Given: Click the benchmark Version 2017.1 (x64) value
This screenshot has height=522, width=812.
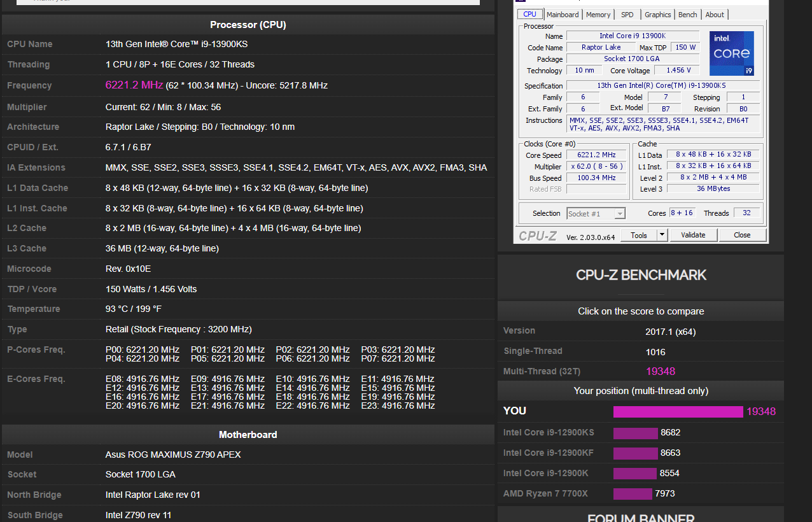Looking at the screenshot, I should [x=670, y=332].
